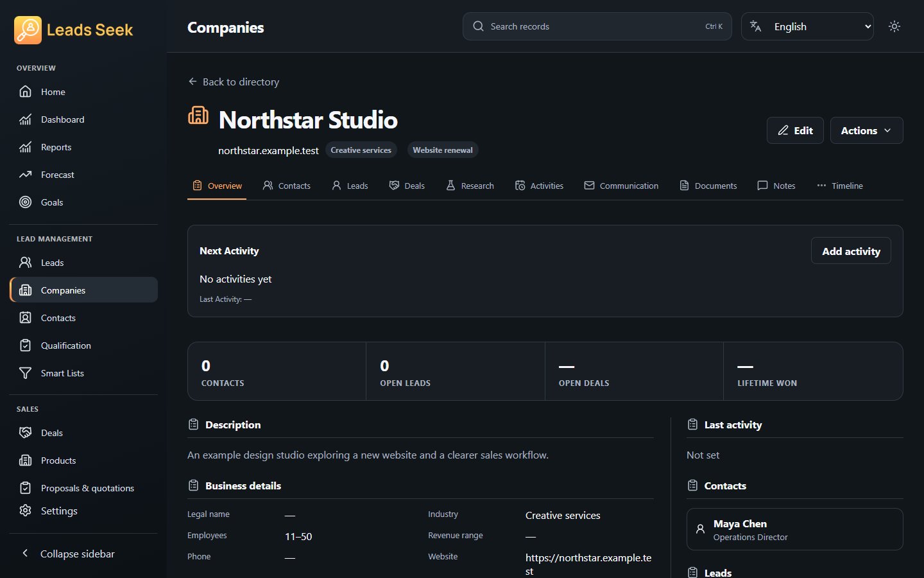This screenshot has height=578, width=924.
Task: Expand the Actions dropdown menu
Action: coord(866,130)
